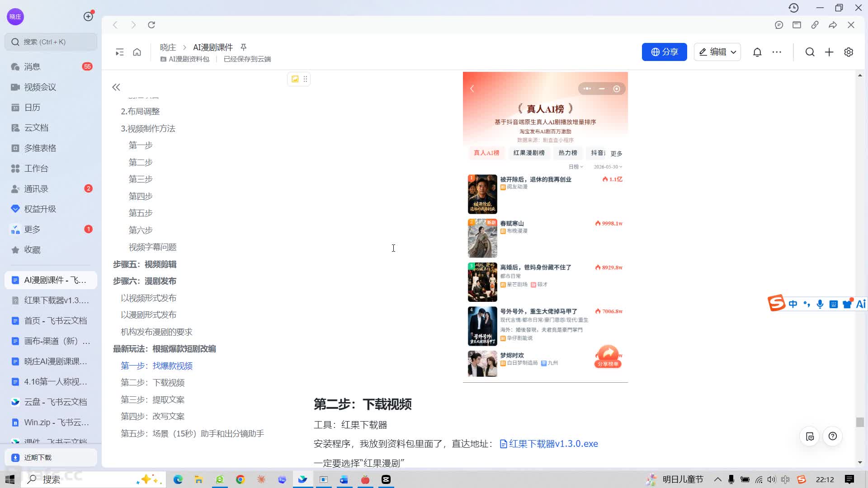Jump to 最新玩法：根据爆款短剧改编 heading
Image resolution: width=868 pixels, height=488 pixels.
tap(165, 349)
